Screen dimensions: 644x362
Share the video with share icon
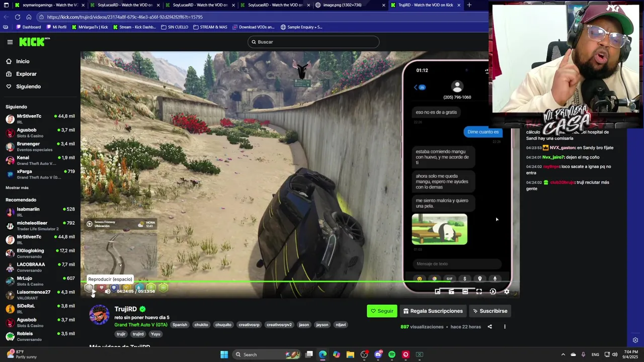[x=490, y=327]
